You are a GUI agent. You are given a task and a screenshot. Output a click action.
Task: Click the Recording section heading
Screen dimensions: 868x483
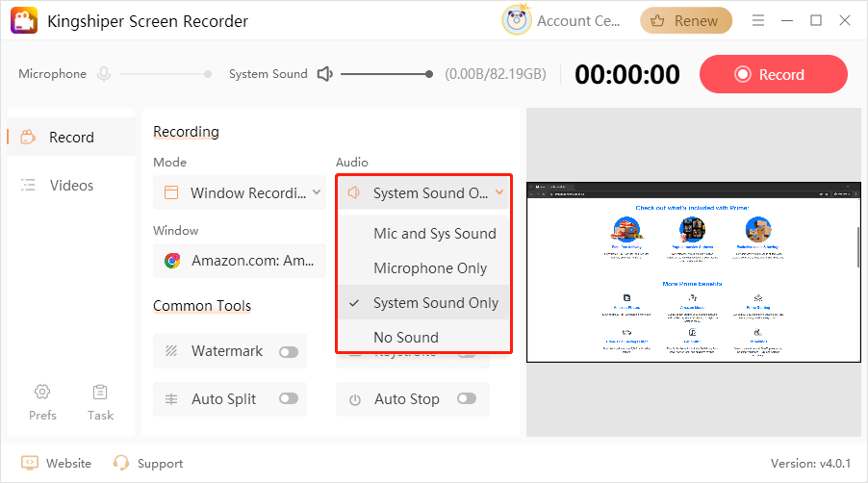coord(186,132)
